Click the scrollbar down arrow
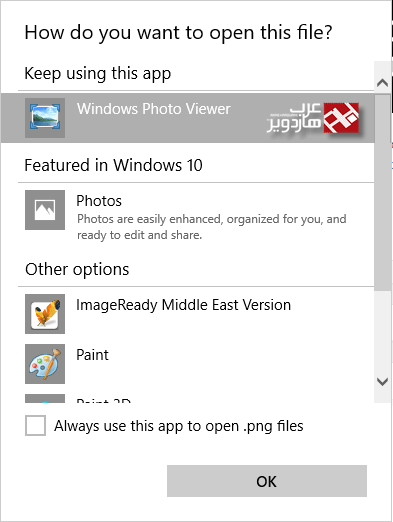Screen dimensions: 393x522 (x=382, y=381)
